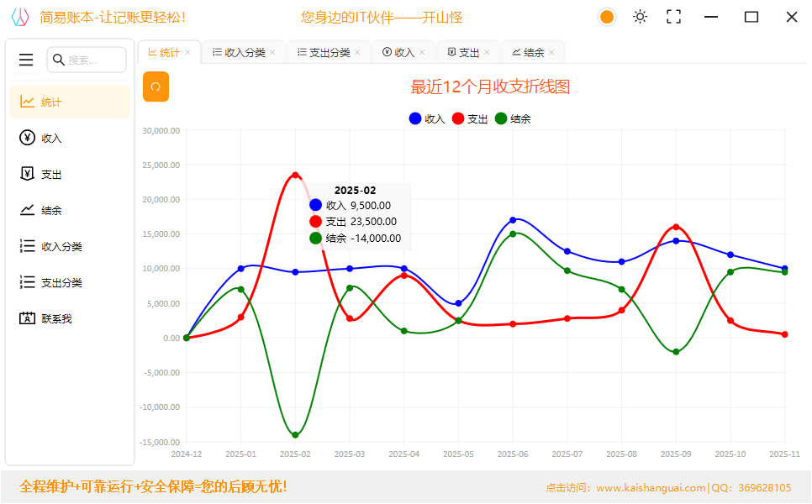Click the yen circle icon beside 收入
812x504 pixels.
[x=27, y=138]
